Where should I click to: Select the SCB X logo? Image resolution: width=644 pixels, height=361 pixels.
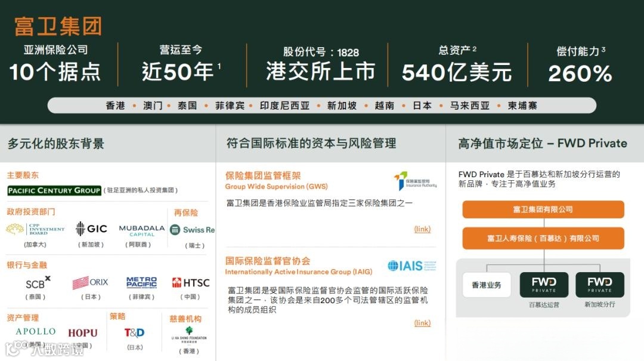38,283
